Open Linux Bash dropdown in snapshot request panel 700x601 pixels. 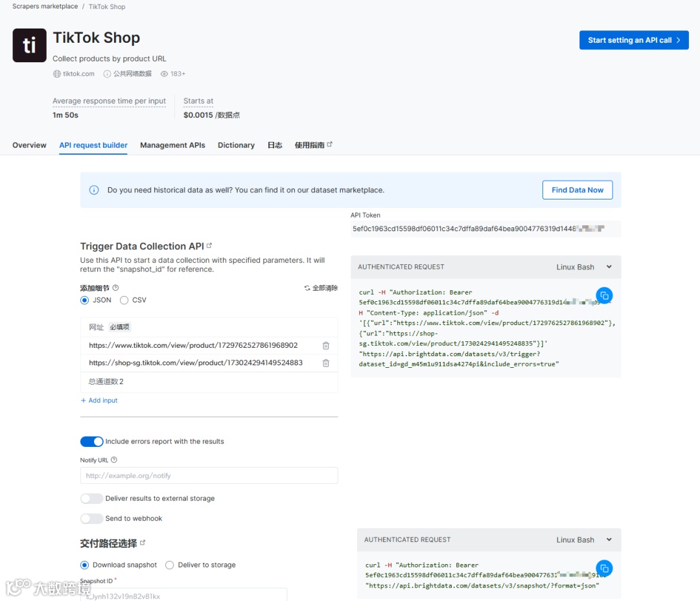[x=584, y=540]
